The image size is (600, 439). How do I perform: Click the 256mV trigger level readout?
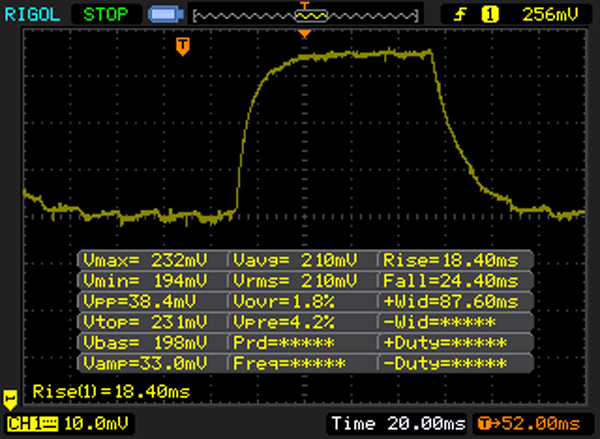pos(550,15)
